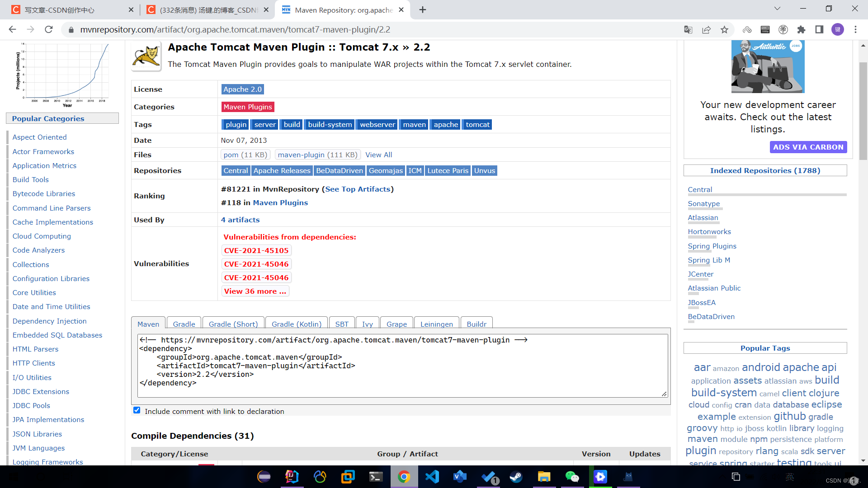Viewport: 868px width, 488px height.
Task: Click View All files link
Action: (378, 155)
